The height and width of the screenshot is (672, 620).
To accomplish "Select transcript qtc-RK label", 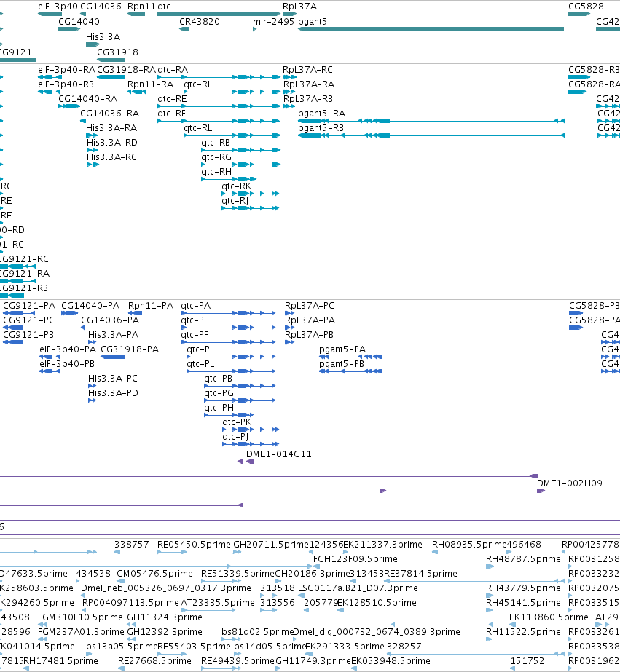I will pyautogui.click(x=236, y=186).
